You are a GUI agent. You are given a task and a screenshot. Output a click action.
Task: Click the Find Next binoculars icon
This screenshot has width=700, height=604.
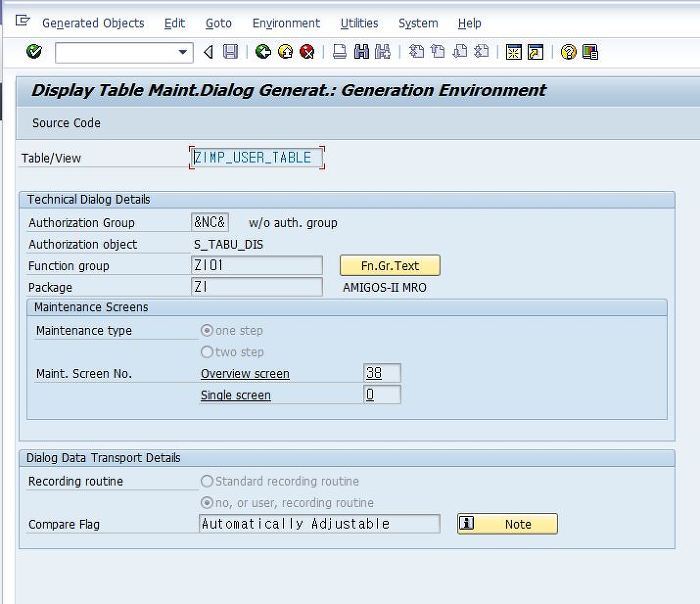[x=383, y=52]
